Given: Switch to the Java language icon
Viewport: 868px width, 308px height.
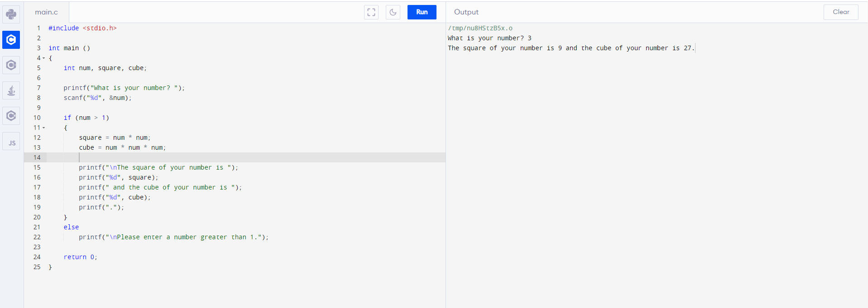Looking at the screenshot, I should (x=11, y=90).
